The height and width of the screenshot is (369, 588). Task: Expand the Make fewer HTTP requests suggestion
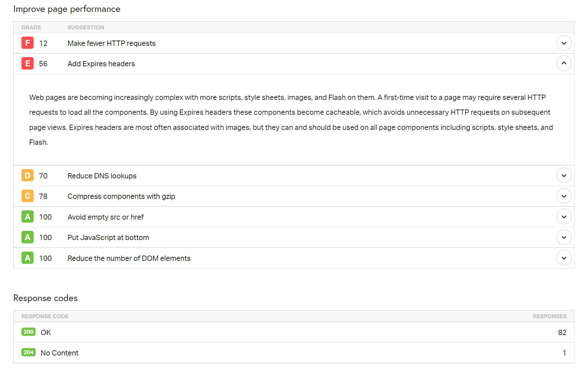564,43
